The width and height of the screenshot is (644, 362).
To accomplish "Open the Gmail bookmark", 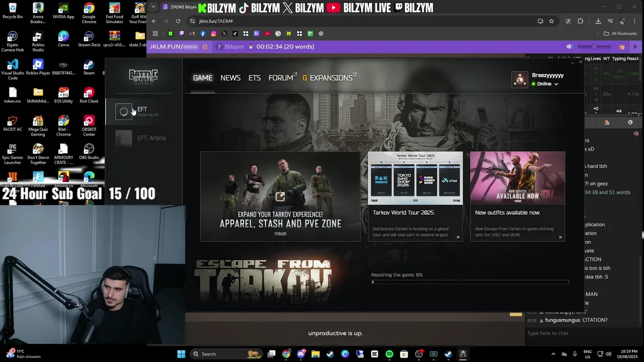I will click(192, 34).
